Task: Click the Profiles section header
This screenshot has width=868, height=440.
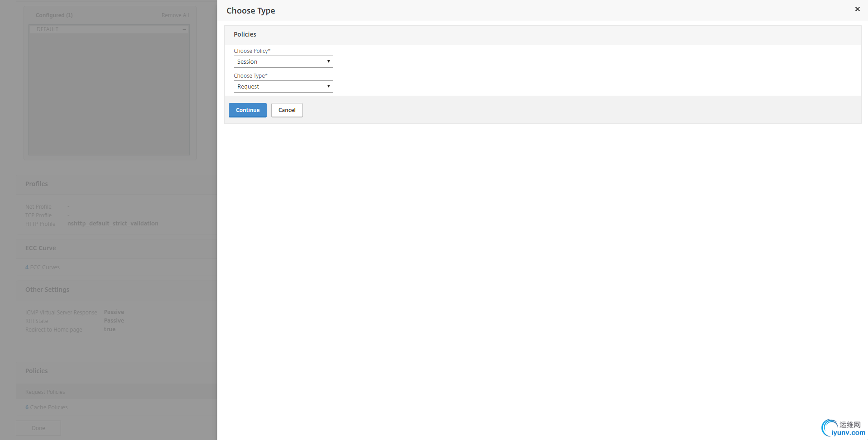Action: pyautogui.click(x=37, y=184)
